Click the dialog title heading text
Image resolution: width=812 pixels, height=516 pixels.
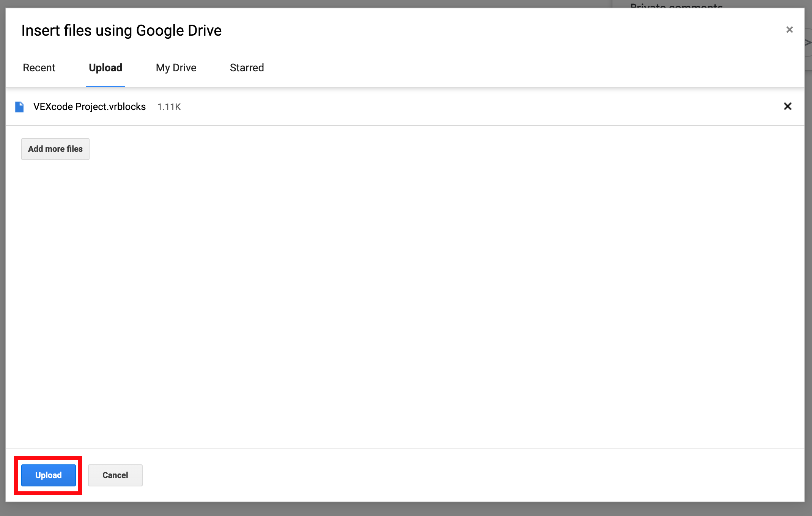click(121, 31)
